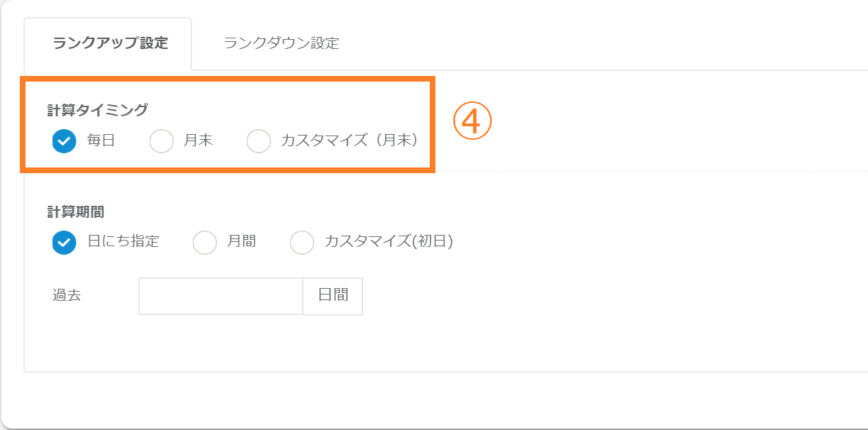Select the 日にち指定 radio button circle

pyautogui.click(x=64, y=242)
